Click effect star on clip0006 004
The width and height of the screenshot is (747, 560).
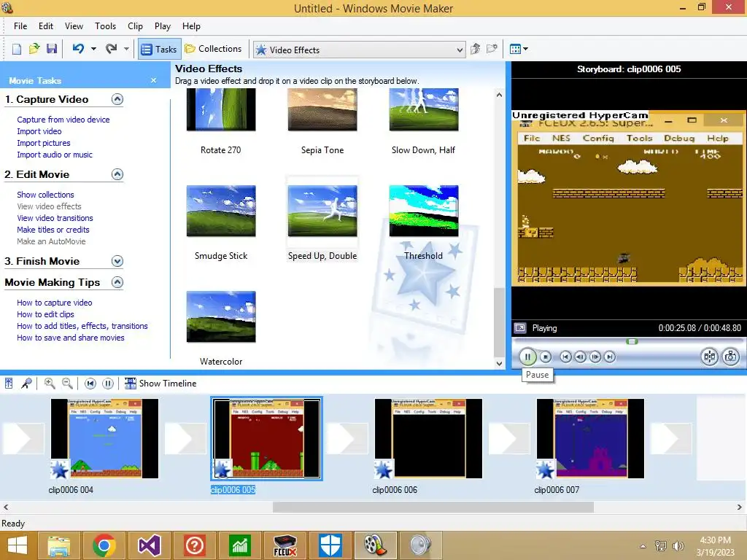pyautogui.click(x=60, y=470)
